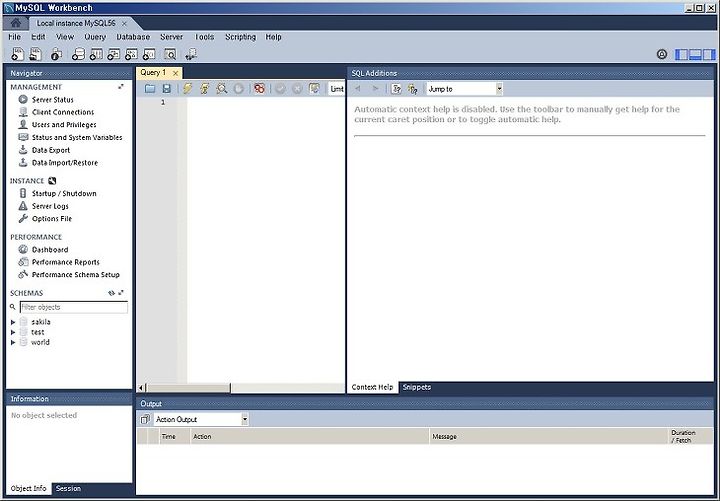Get context help for caret position
Viewport: 720px width, 501px height.
point(396,89)
